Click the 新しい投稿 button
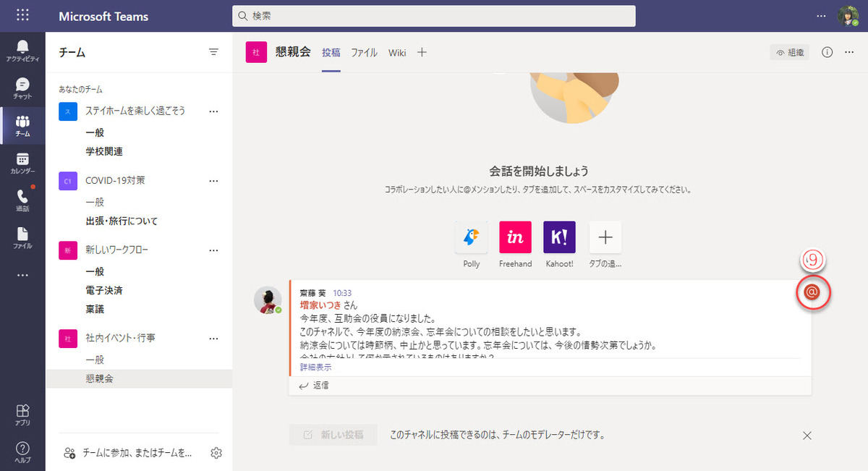 coord(333,435)
